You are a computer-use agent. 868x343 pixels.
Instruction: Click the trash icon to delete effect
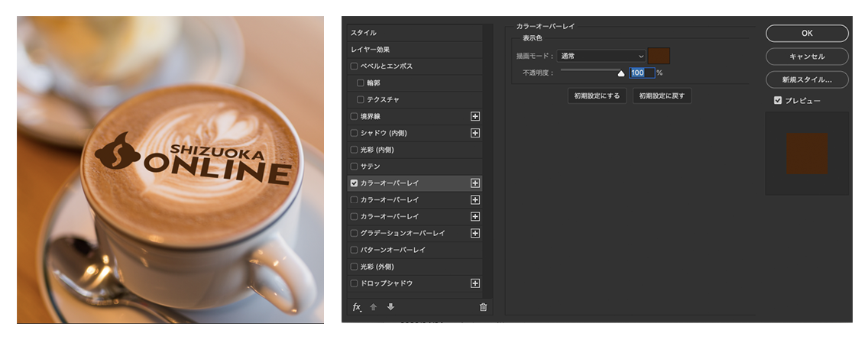point(483,307)
